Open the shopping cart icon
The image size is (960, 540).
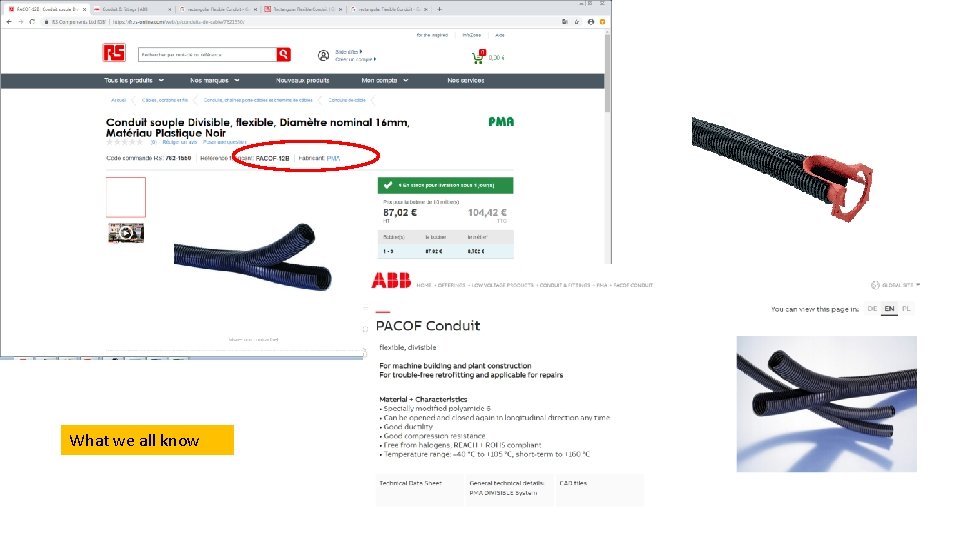coord(478,58)
